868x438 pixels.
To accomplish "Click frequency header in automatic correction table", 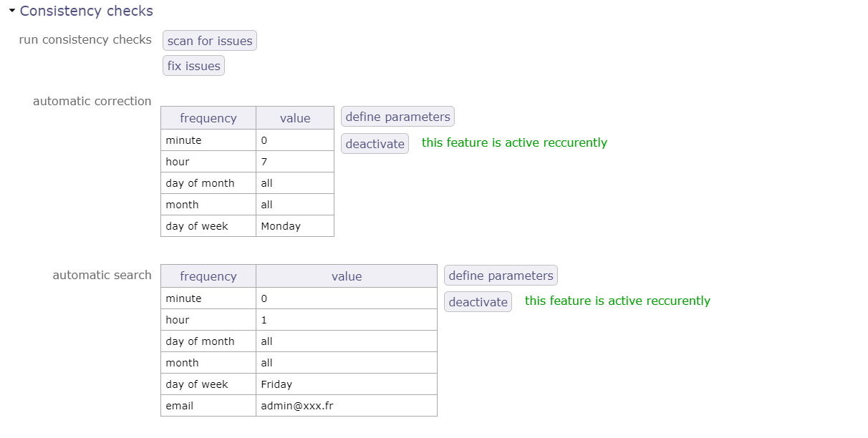I will tap(208, 118).
